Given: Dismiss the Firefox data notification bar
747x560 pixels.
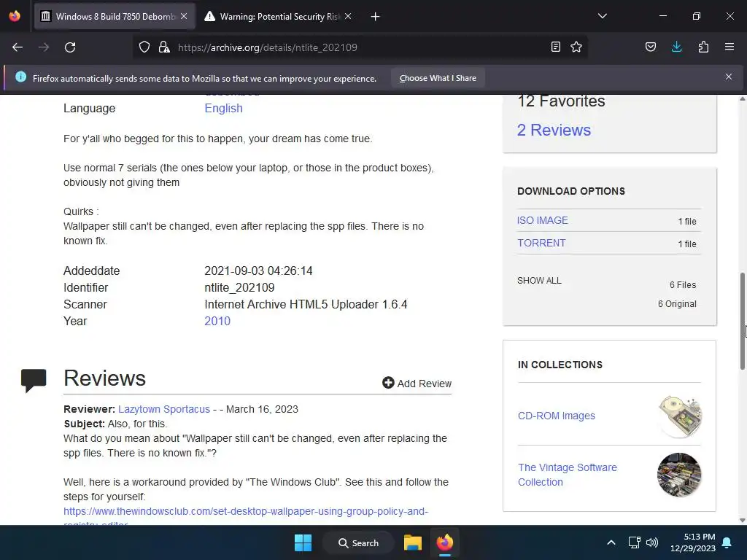Looking at the screenshot, I should coord(729,77).
